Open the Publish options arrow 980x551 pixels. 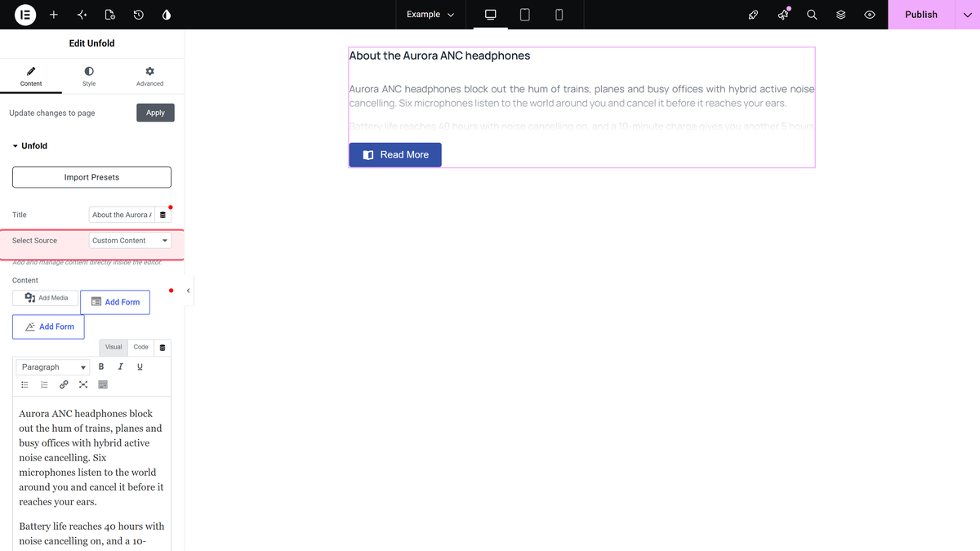968,15
